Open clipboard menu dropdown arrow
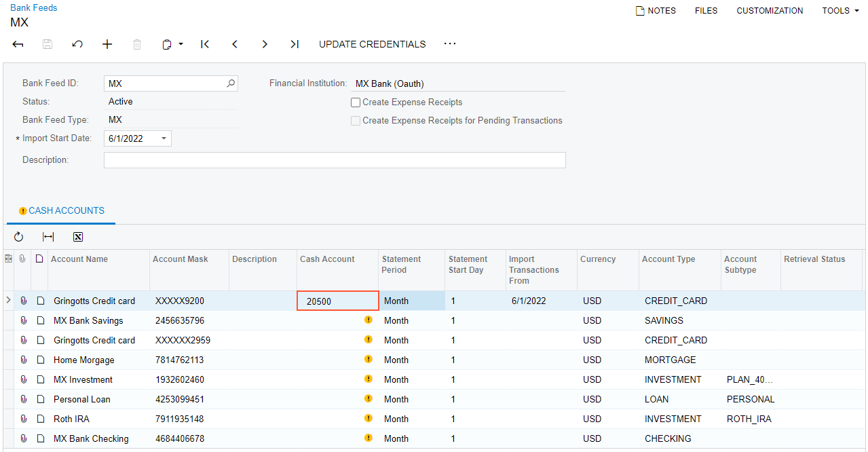This screenshot has height=452, width=868. tap(181, 44)
